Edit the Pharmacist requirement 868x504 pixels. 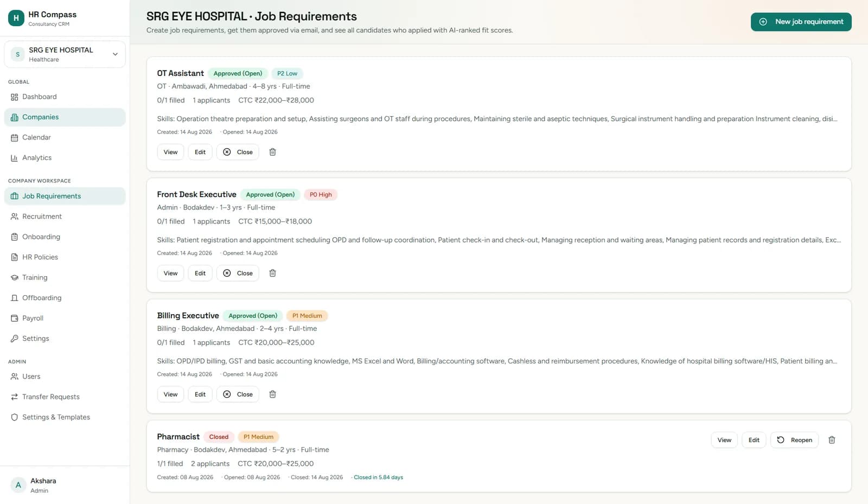point(754,440)
